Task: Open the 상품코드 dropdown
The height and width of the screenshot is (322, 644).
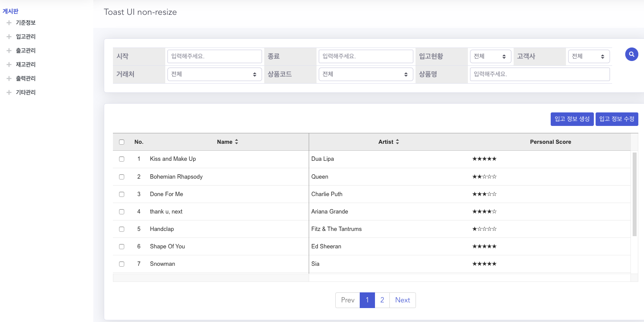Action: [x=366, y=74]
